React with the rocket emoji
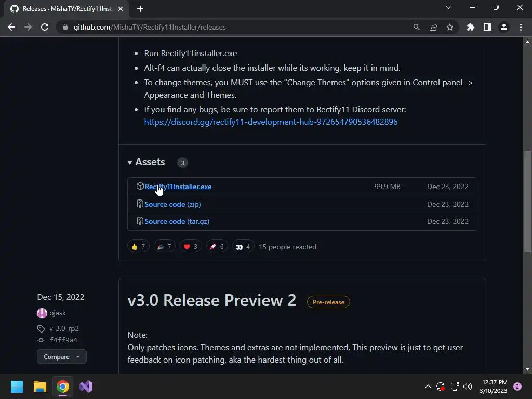Image resolution: width=532 pixels, height=399 pixels. point(217,247)
